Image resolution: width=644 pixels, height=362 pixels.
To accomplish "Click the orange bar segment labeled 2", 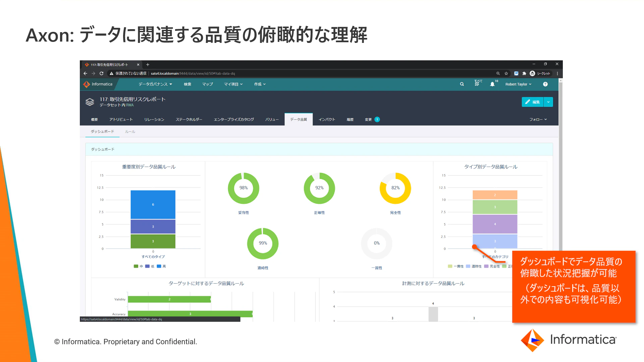I will [x=495, y=195].
